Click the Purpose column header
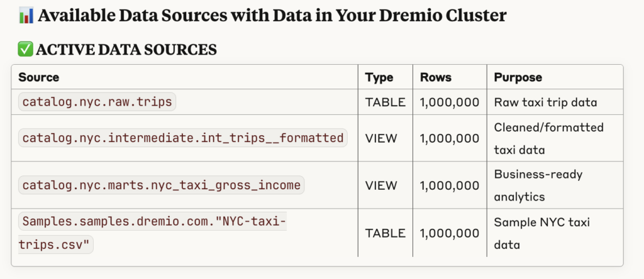The image size is (644, 279). tap(518, 77)
